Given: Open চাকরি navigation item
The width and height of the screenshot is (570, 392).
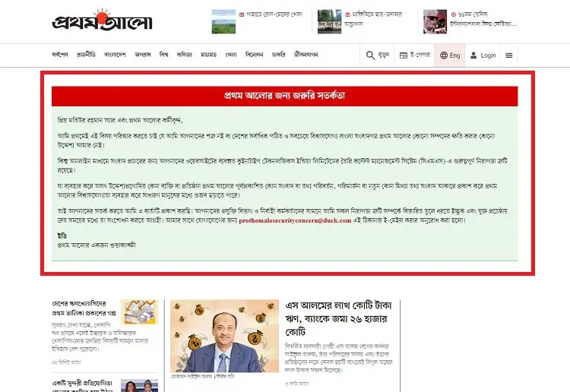Looking at the screenshot, I should [278, 55].
